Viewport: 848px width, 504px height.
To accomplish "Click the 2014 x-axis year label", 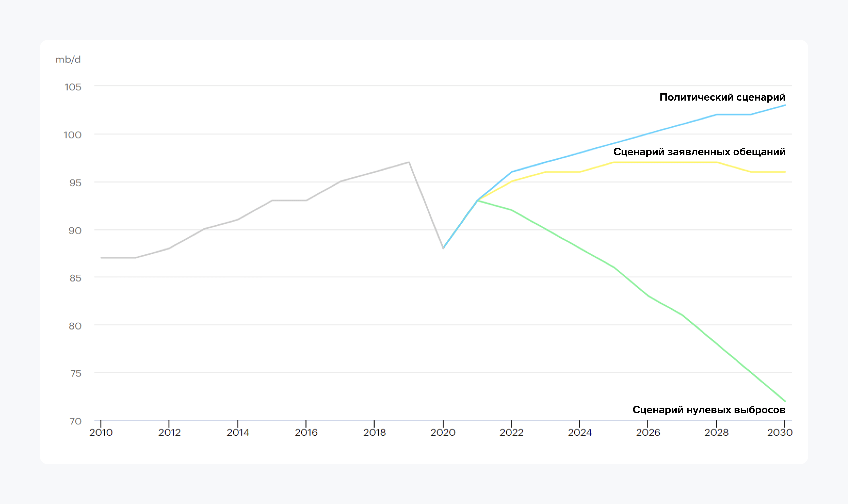I will point(238,432).
